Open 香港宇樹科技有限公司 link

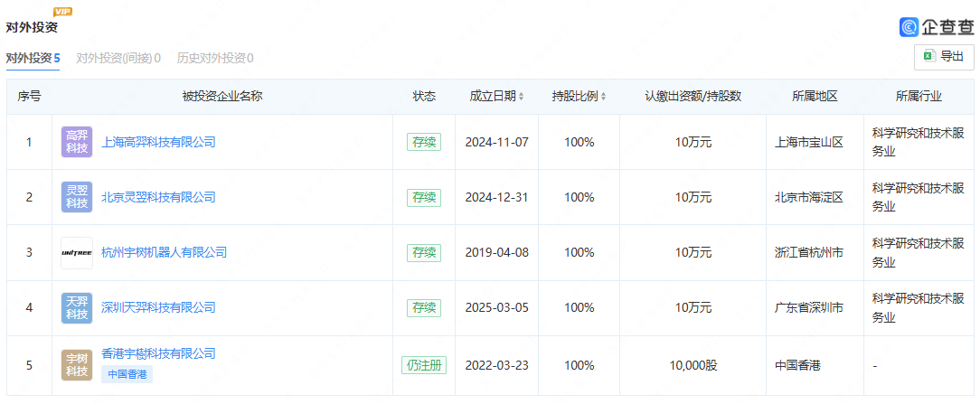pos(158,354)
